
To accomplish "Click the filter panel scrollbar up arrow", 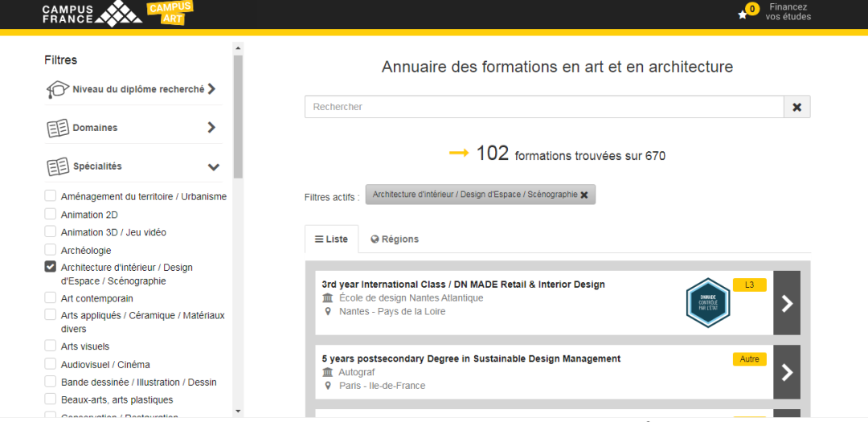I will (x=238, y=48).
